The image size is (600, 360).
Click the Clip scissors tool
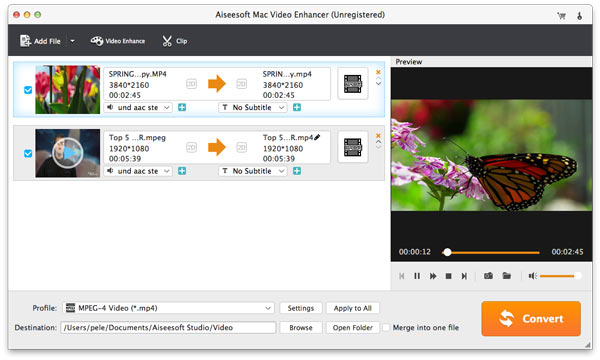[x=174, y=41]
